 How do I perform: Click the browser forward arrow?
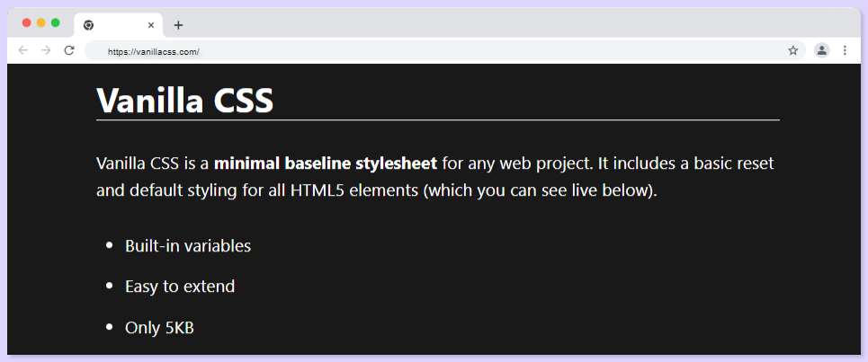pyautogui.click(x=46, y=50)
